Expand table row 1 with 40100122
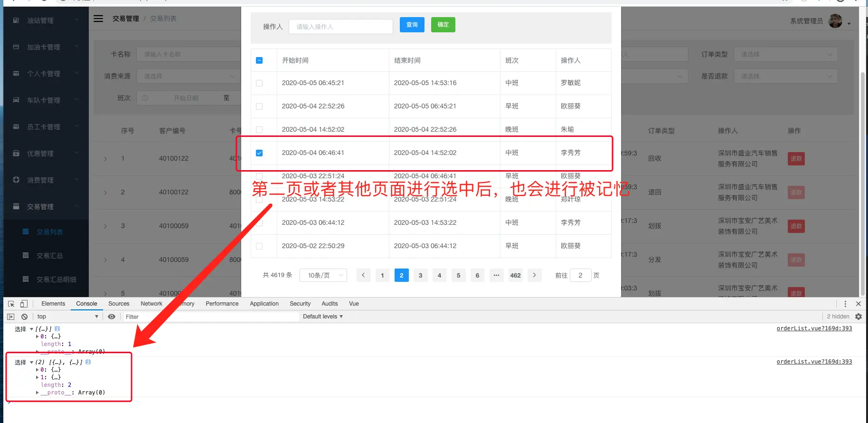The image size is (868, 423). coord(105,159)
